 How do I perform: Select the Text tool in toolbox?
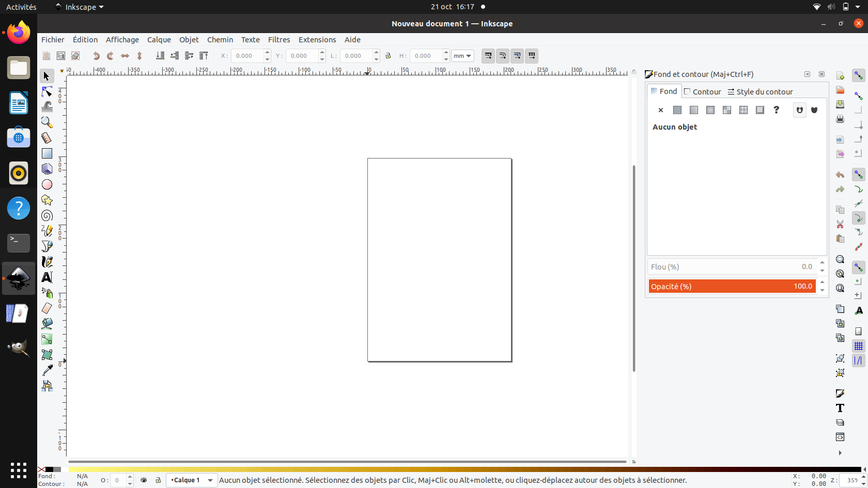pos(47,277)
